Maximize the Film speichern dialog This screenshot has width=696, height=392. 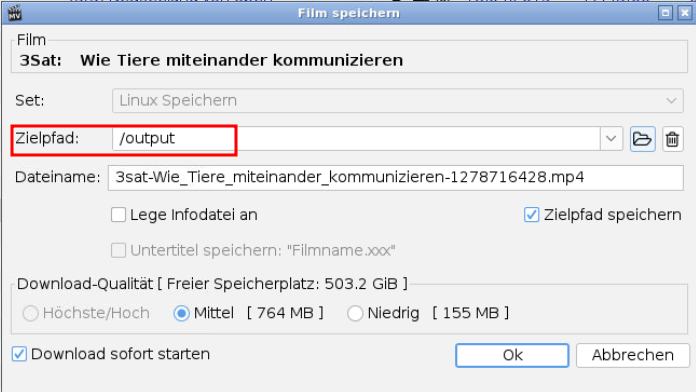click(665, 13)
